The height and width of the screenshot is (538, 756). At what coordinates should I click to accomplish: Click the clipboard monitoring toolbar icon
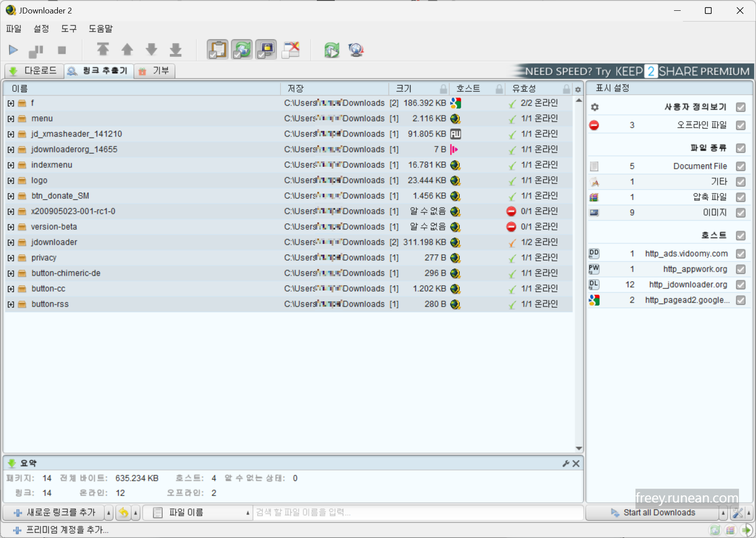(x=217, y=50)
